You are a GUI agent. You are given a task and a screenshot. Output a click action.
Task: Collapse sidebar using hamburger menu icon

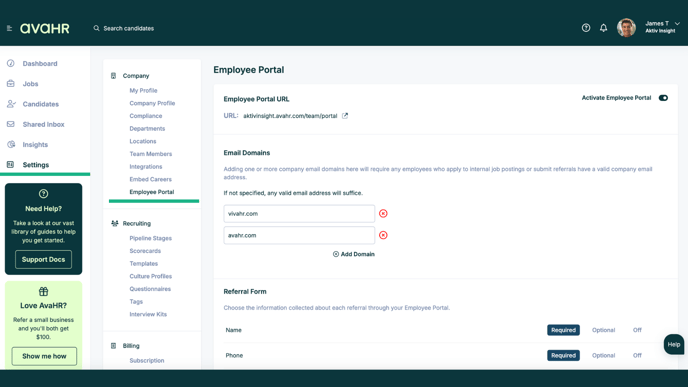tap(9, 28)
